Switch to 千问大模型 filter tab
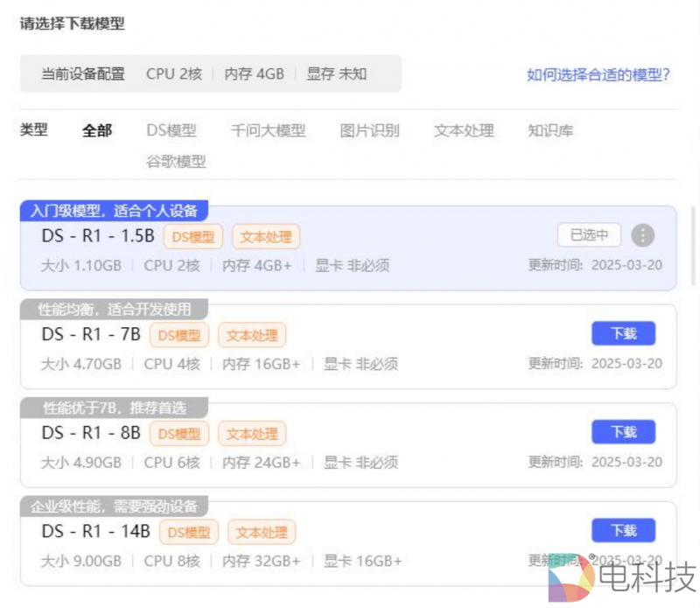 pos(268,131)
